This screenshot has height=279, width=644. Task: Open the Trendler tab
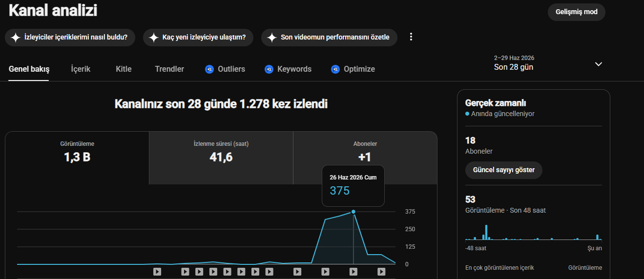pyautogui.click(x=169, y=69)
